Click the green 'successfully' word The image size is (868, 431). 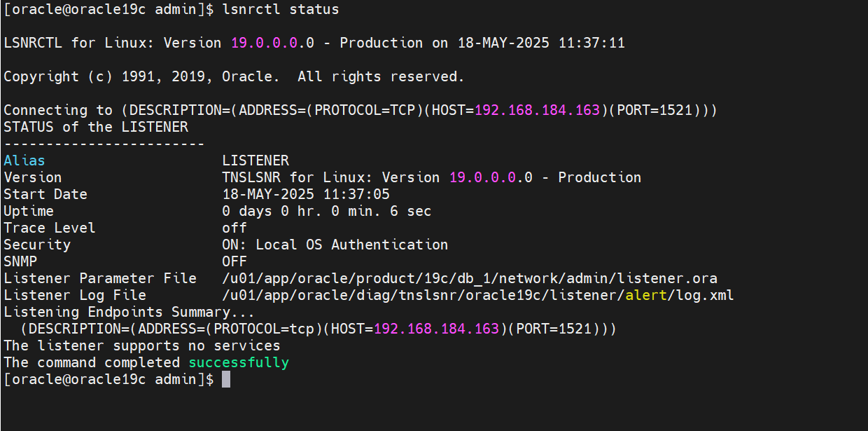(239, 363)
